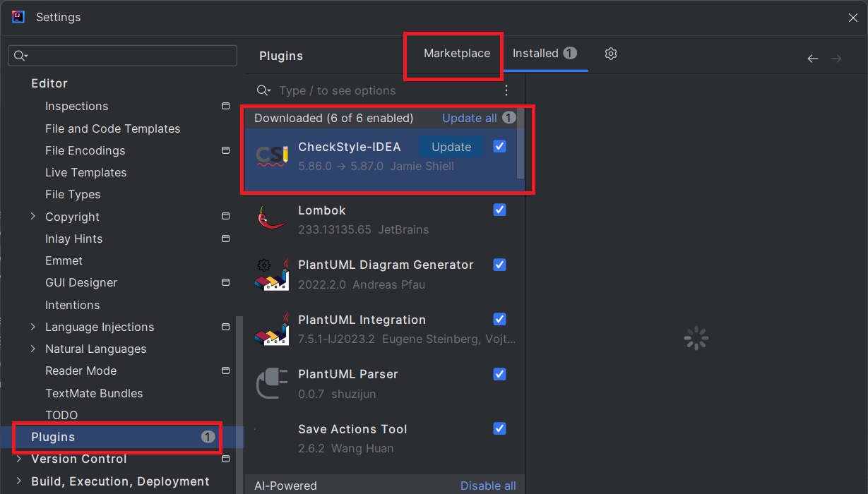The width and height of the screenshot is (868, 494).
Task: Click the AI-Powered section header
Action: 285,486
